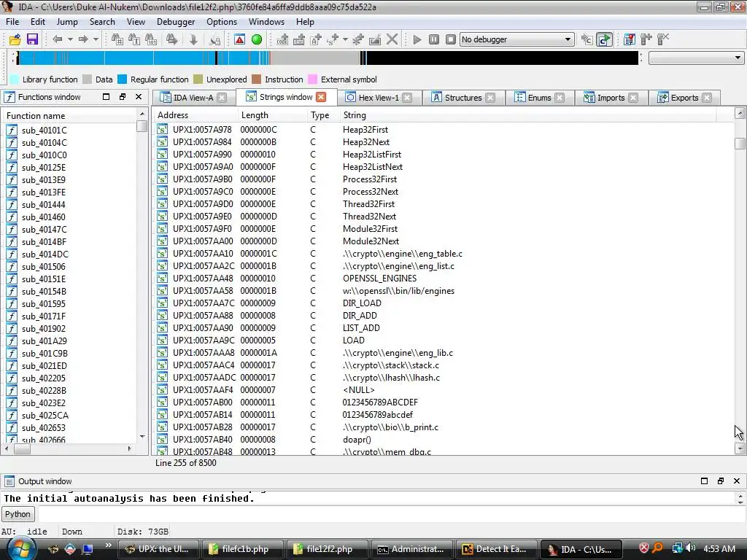Switch to the Exports tab

click(x=684, y=98)
